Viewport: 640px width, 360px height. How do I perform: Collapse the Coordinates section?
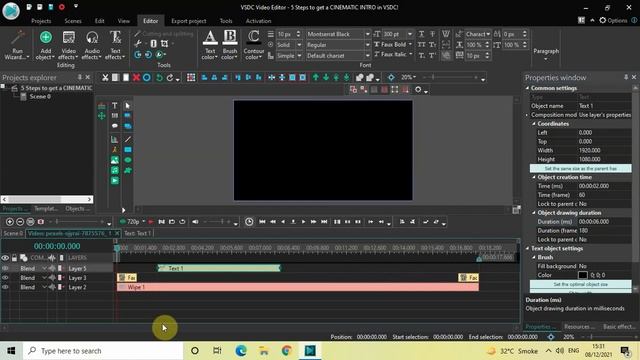click(534, 124)
